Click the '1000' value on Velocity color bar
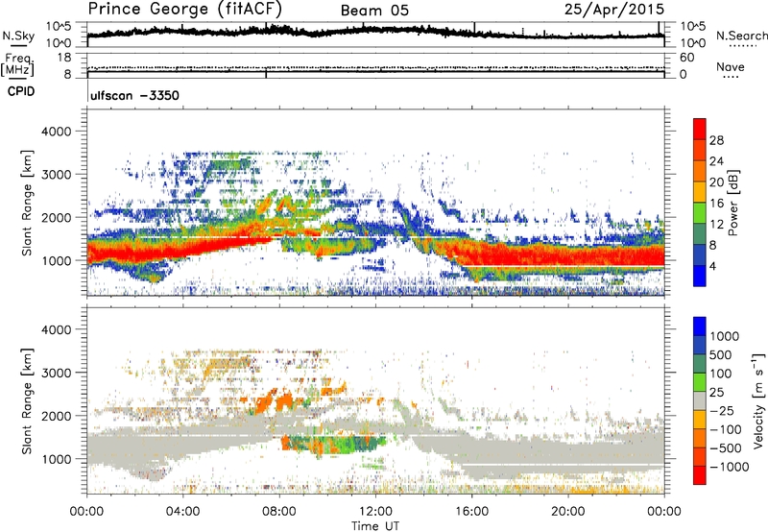This screenshot has width=768, height=532. pyautogui.click(x=725, y=336)
